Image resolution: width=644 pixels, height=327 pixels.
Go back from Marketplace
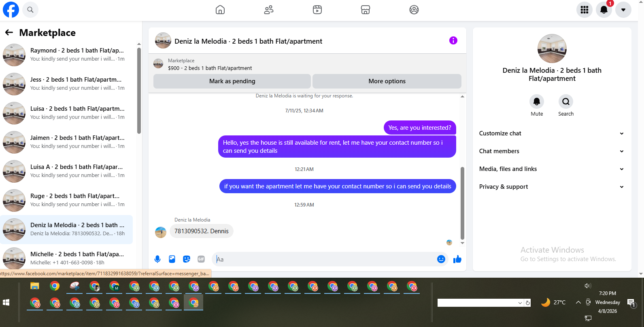(9, 32)
